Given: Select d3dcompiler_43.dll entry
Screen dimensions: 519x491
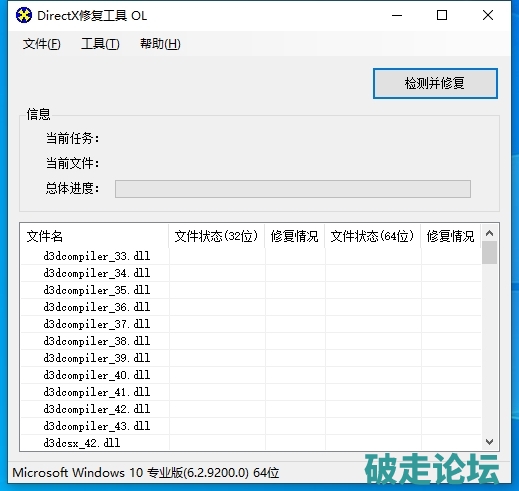Looking at the screenshot, I should click(x=251, y=426).
